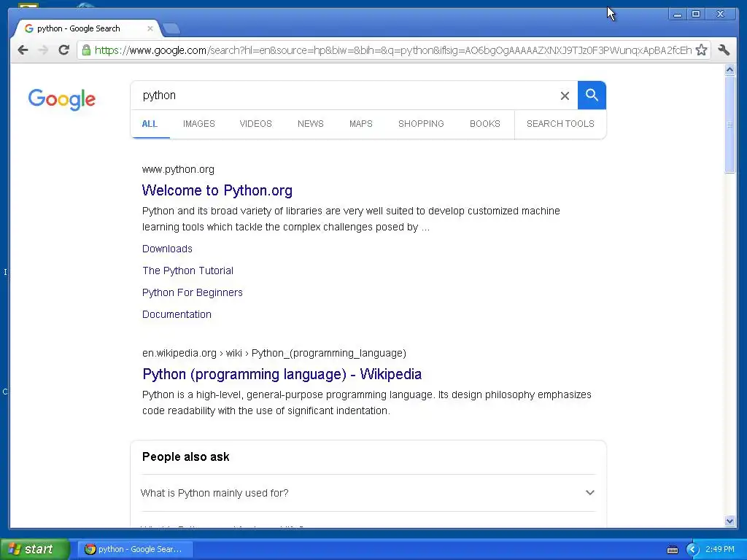
Task: Restore down the Chrome window
Action: 696,15
